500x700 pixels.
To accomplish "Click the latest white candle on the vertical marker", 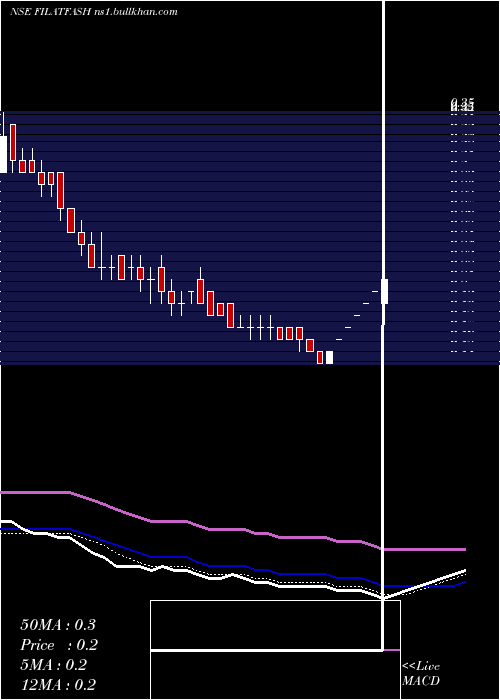I will 384,291.
